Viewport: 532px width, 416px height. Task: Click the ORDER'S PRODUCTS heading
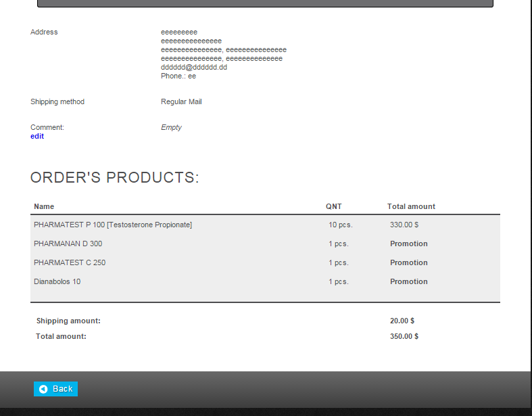(115, 177)
